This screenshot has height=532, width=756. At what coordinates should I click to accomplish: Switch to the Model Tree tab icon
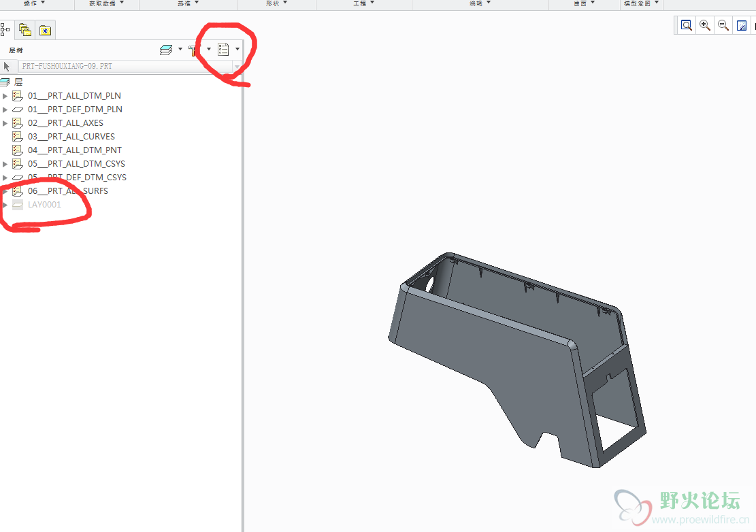(5, 30)
